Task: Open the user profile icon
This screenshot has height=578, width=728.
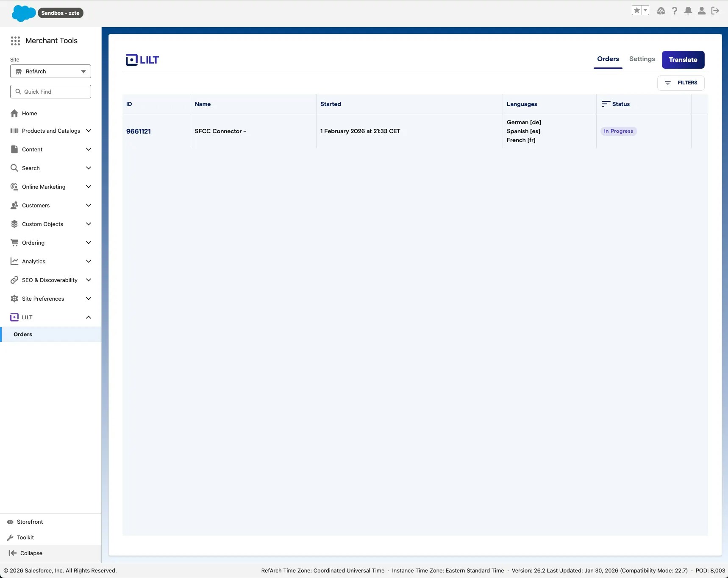Action: pos(702,11)
